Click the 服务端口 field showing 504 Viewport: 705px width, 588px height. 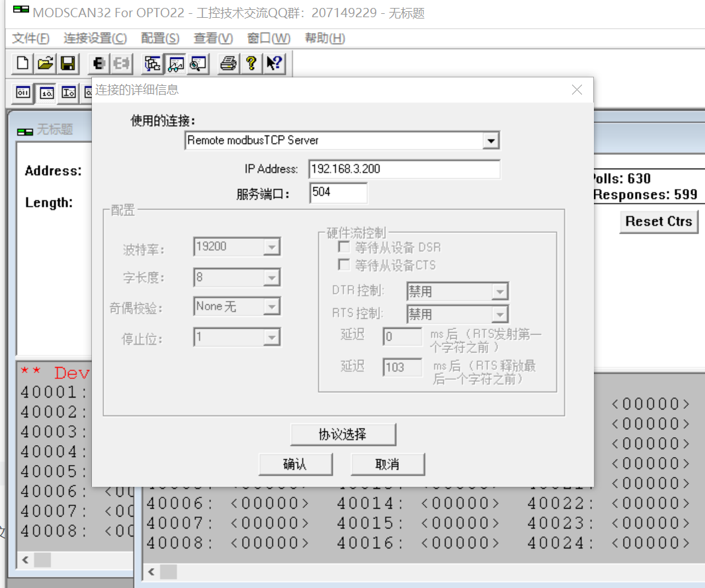338,193
